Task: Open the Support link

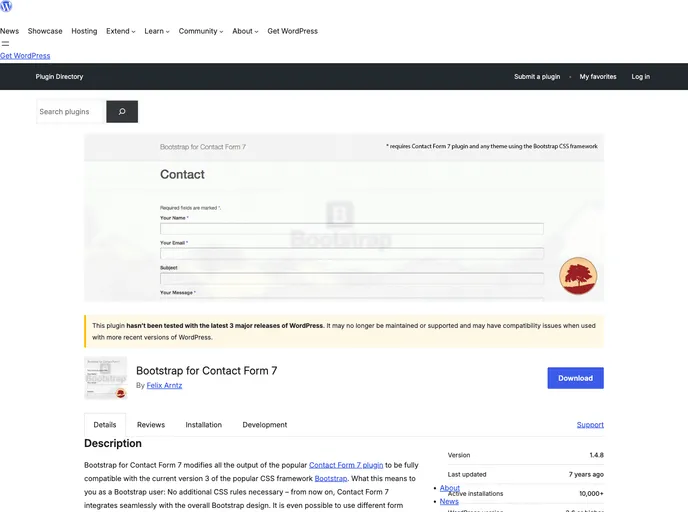Action: pyautogui.click(x=590, y=425)
